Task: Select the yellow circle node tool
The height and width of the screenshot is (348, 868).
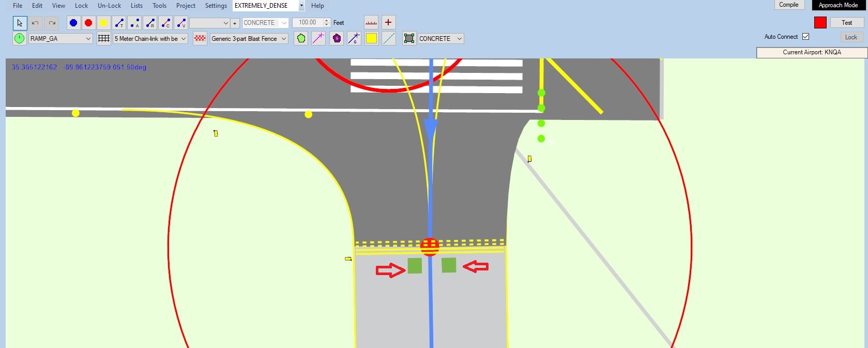Action: (103, 23)
